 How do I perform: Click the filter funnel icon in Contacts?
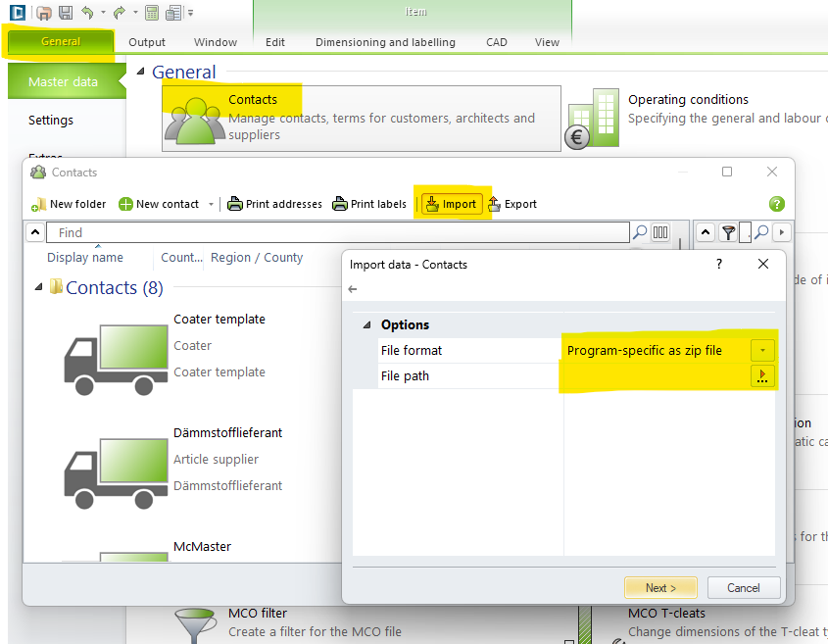point(728,232)
